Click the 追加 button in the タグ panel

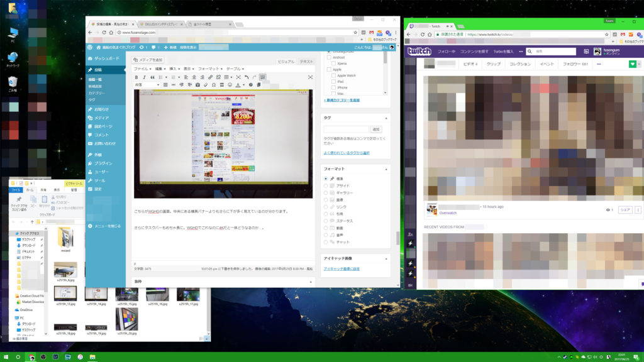click(376, 129)
